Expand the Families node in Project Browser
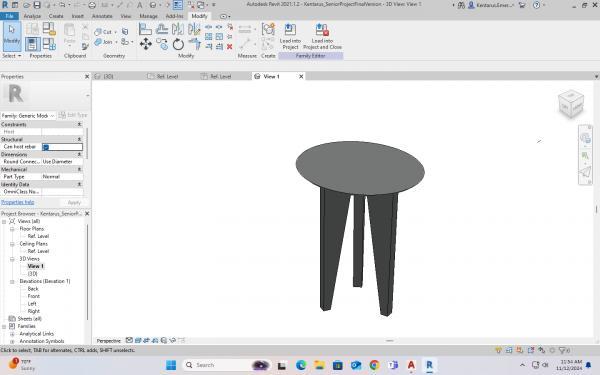 pyautogui.click(x=4, y=326)
